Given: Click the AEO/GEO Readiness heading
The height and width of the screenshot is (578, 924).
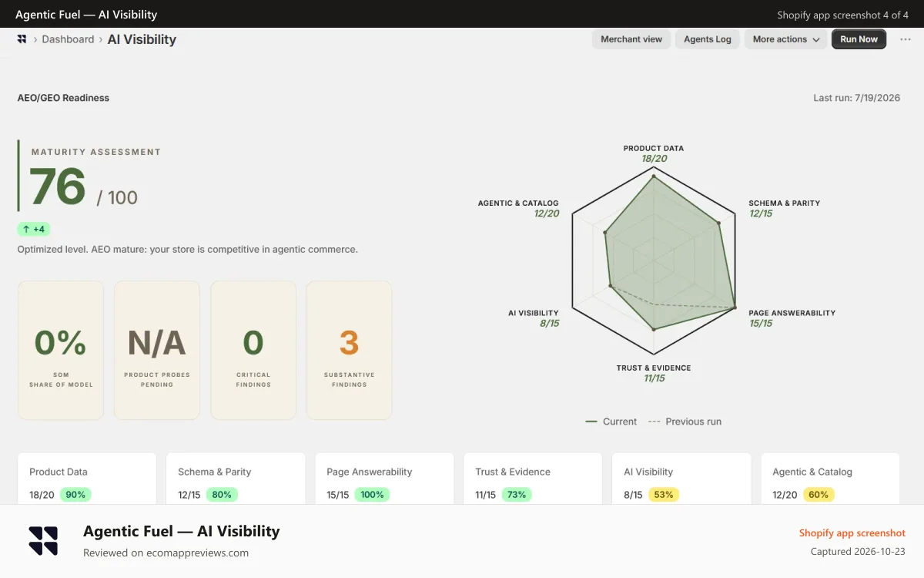Looking at the screenshot, I should tap(63, 98).
